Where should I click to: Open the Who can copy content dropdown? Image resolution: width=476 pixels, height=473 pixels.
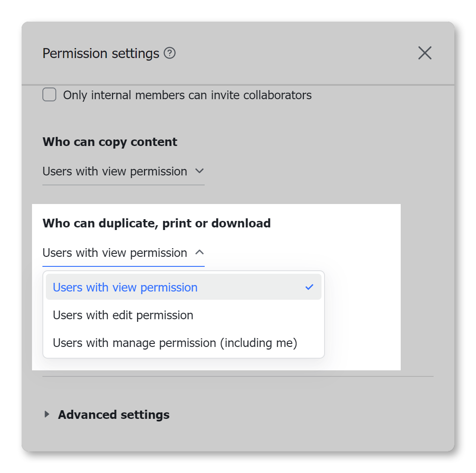tap(123, 171)
